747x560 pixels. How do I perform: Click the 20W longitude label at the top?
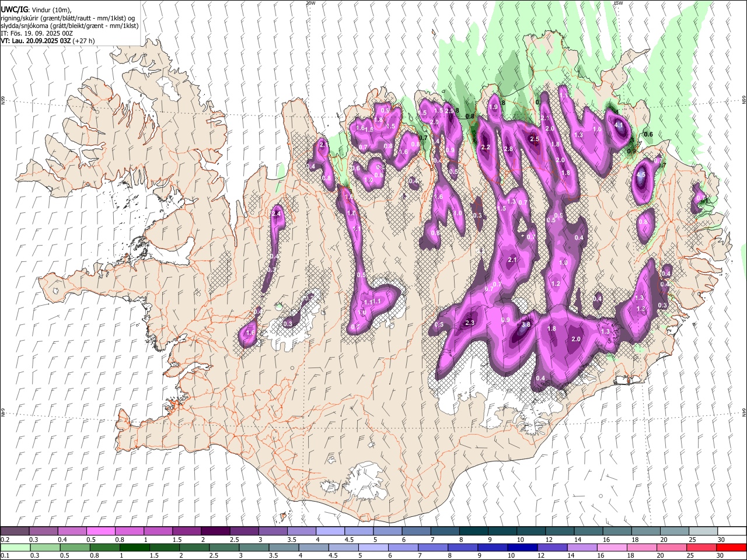pyautogui.click(x=310, y=3)
